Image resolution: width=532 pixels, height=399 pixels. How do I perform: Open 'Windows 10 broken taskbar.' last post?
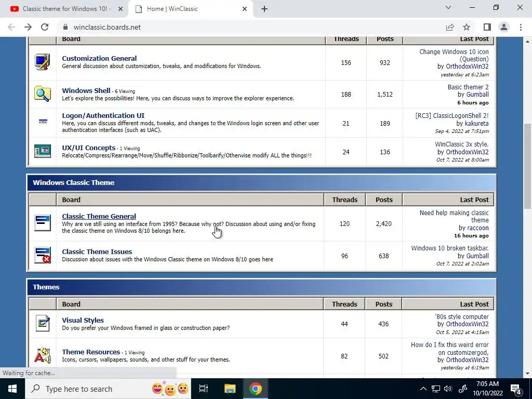point(450,248)
